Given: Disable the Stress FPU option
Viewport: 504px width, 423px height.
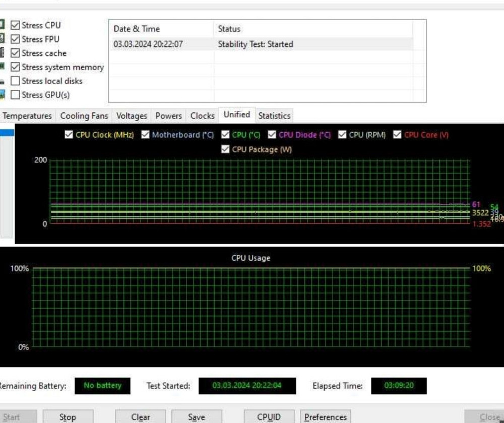Looking at the screenshot, I should (x=16, y=39).
